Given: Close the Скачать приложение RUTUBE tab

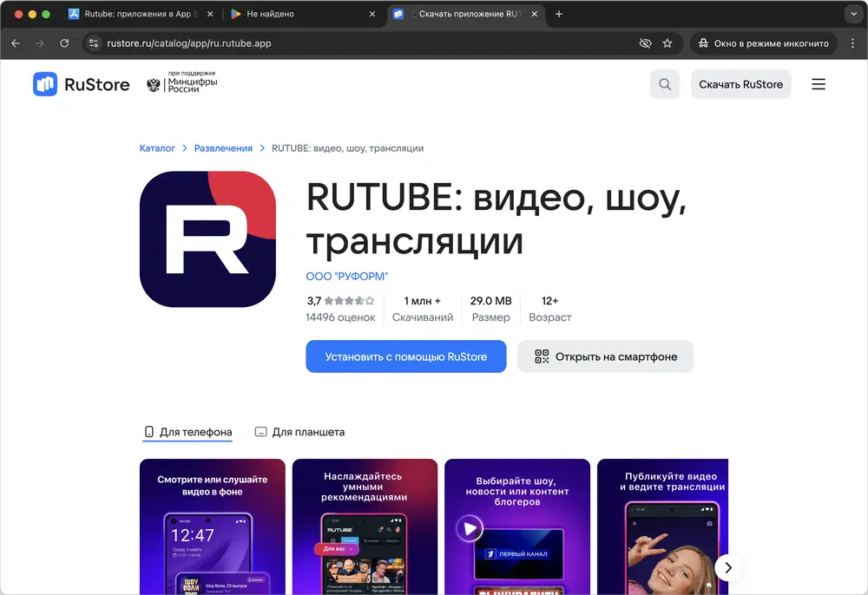Looking at the screenshot, I should coord(534,14).
